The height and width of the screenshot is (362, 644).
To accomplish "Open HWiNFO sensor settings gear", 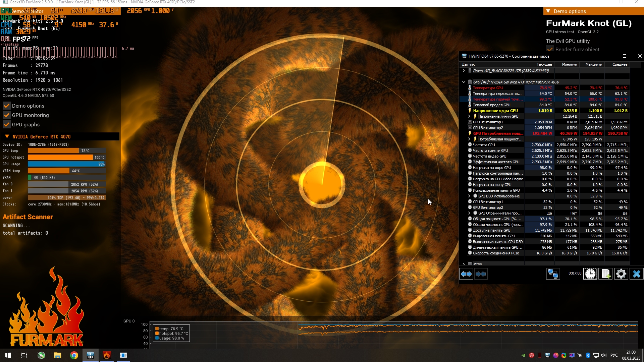I will pos(621,274).
